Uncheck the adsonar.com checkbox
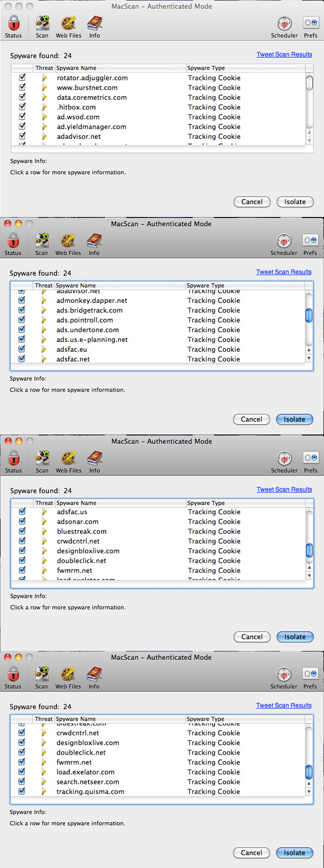324x868 pixels. click(22, 521)
